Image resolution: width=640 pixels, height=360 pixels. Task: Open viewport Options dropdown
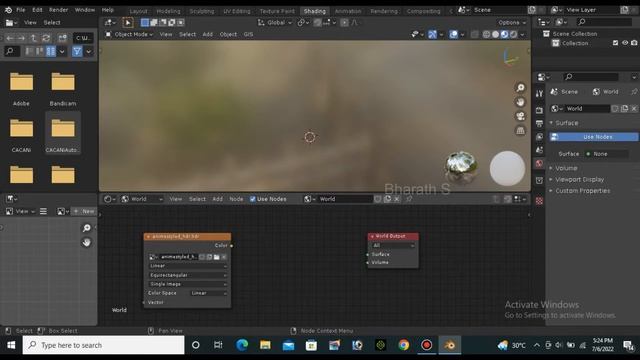click(512, 22)
